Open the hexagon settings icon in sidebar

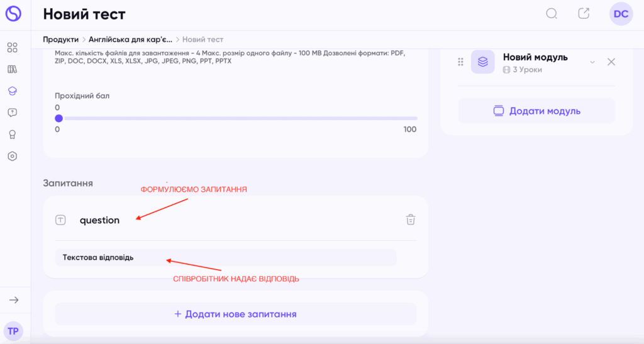point(13,156)
